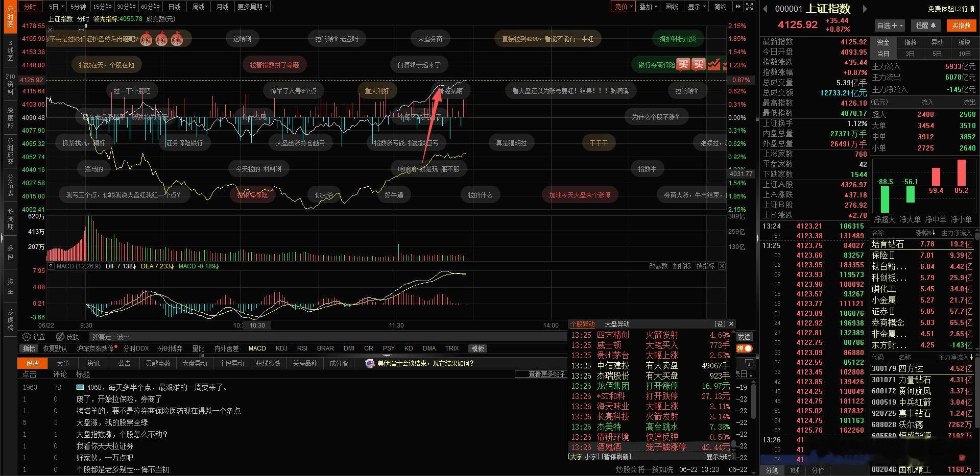Select the KDJ indicator
The image size is (980, 476).
(281, 348)
